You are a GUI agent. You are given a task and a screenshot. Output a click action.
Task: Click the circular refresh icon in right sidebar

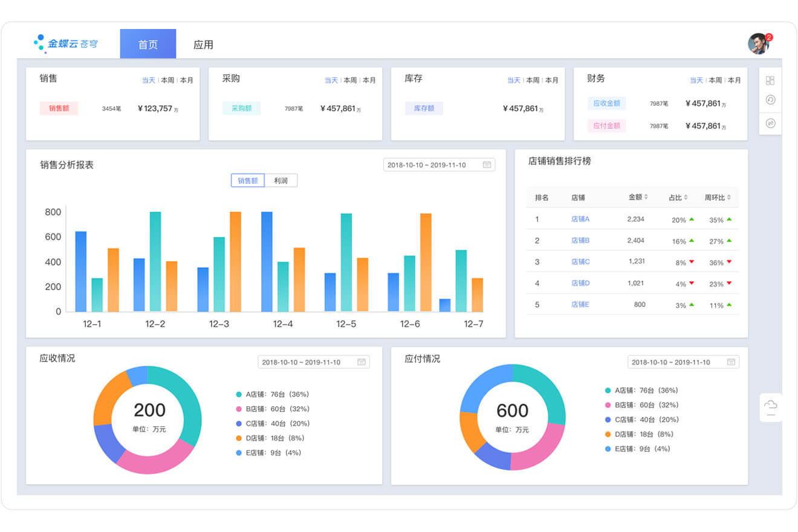[x=770, y=100]
